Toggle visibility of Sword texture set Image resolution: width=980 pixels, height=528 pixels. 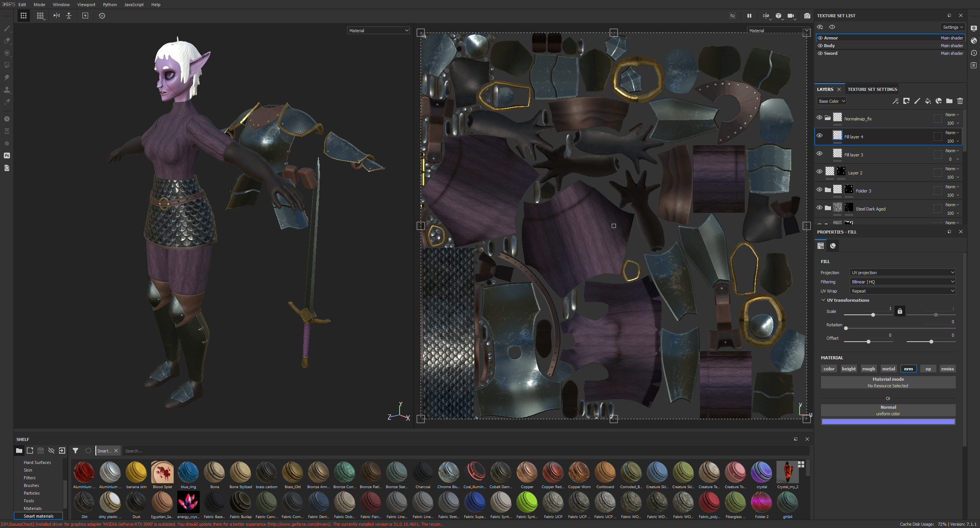point(820,53)
